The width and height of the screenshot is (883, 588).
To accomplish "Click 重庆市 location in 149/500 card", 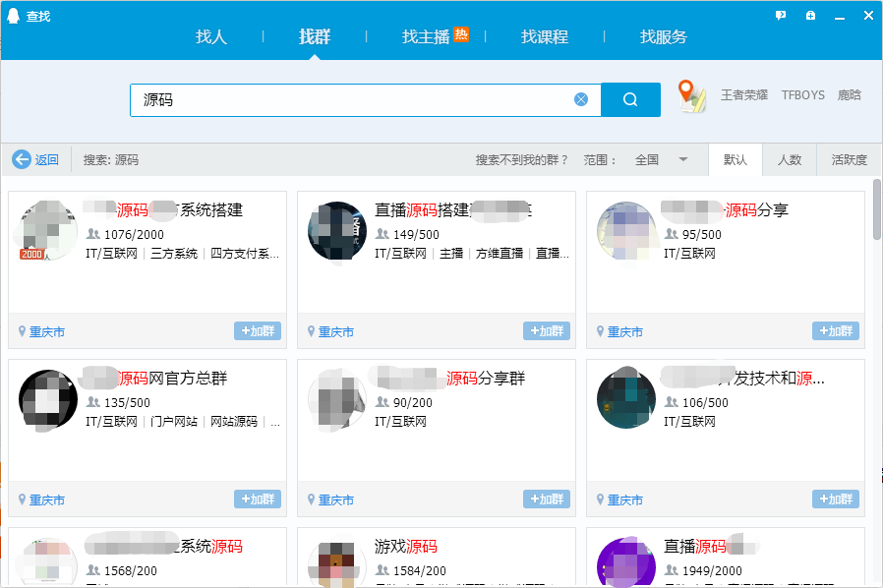I will [335, 332].
